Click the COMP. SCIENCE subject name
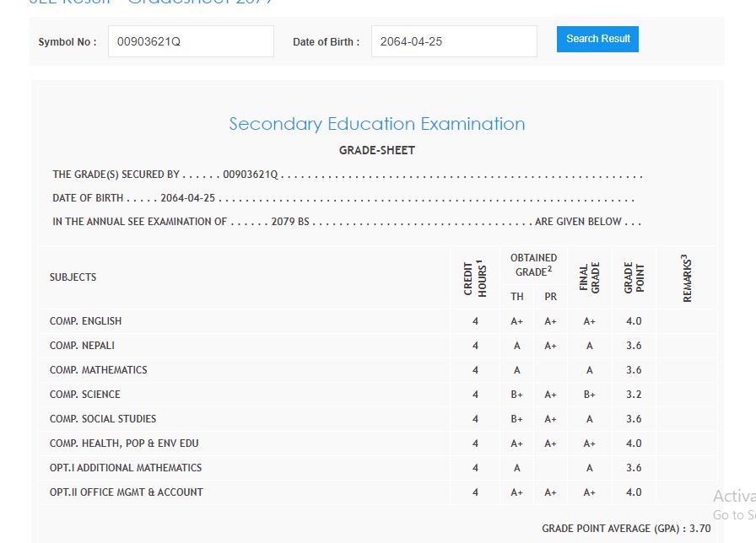Viewport: 756px width, 543px height. coord(85,395)
